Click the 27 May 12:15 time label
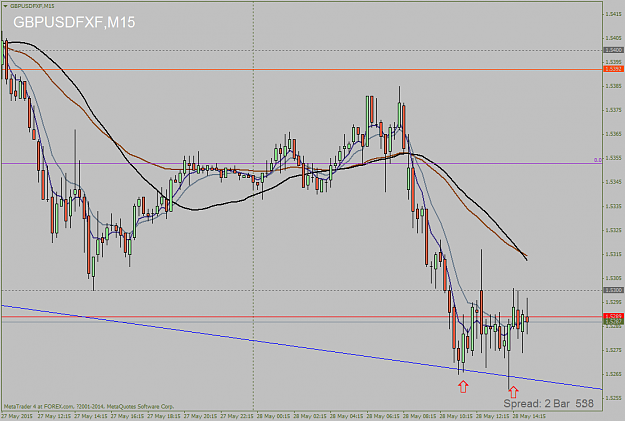 (55, 417)
